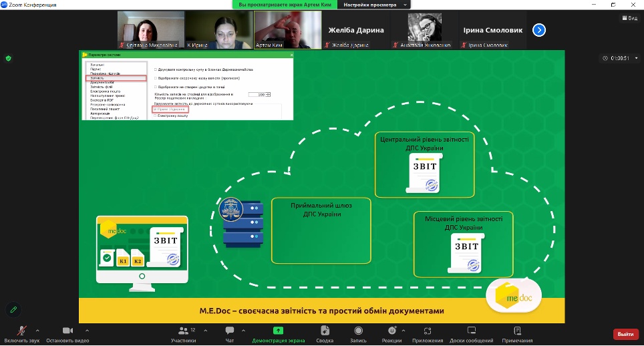Select Підпис in settings list

[96, 69]
